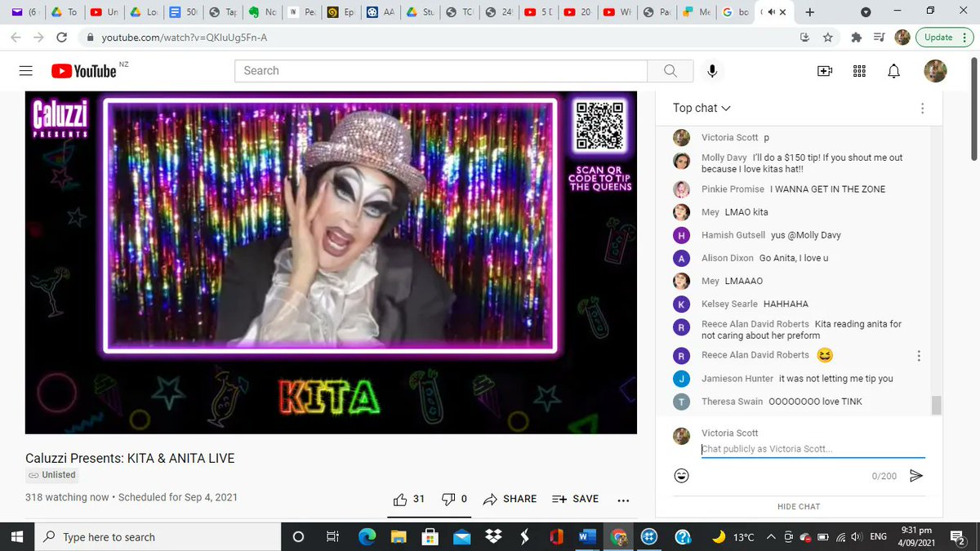This screenshot has height=551, width=980.
Task: Click the weather '13°C' in taskbar
Action: tap(743, 537)
